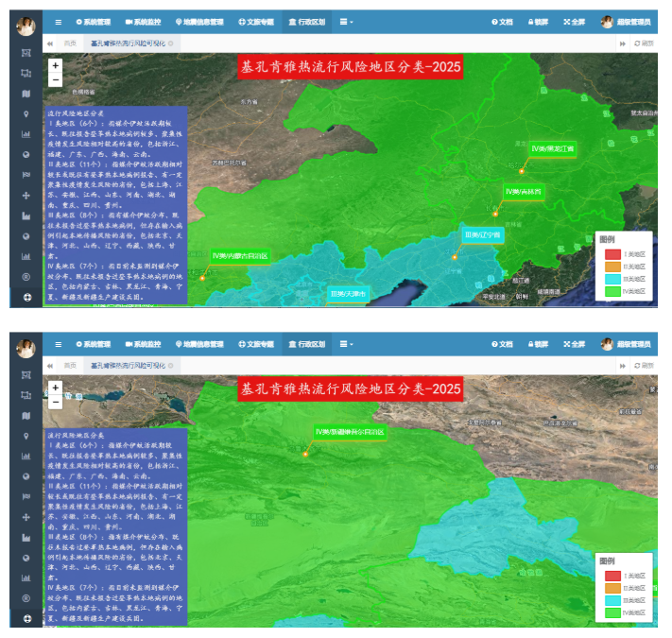Open 文档 help link in lower window
Image resolution: width=672 pixels, height=638 pixels.
(x=502, y=344)
